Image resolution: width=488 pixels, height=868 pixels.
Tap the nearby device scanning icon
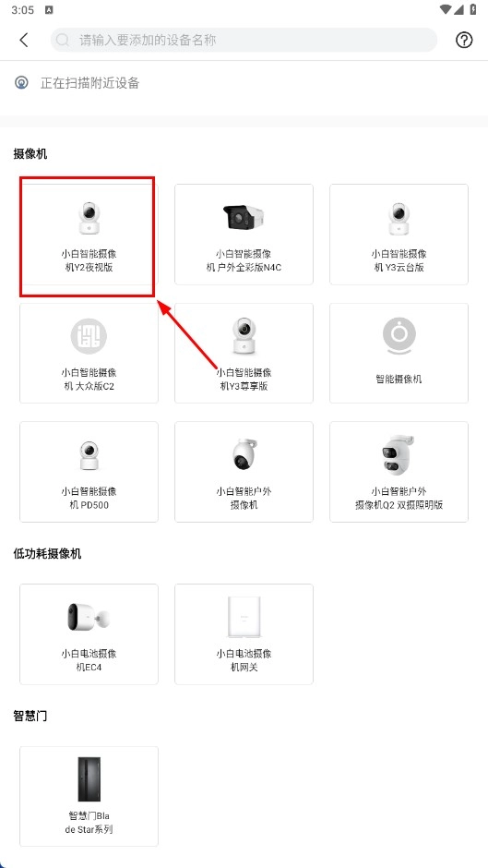click(x=21, y=83)
